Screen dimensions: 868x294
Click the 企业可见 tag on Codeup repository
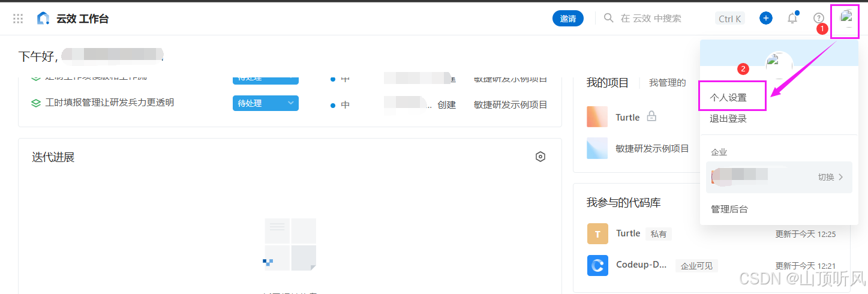pos(696,266)
